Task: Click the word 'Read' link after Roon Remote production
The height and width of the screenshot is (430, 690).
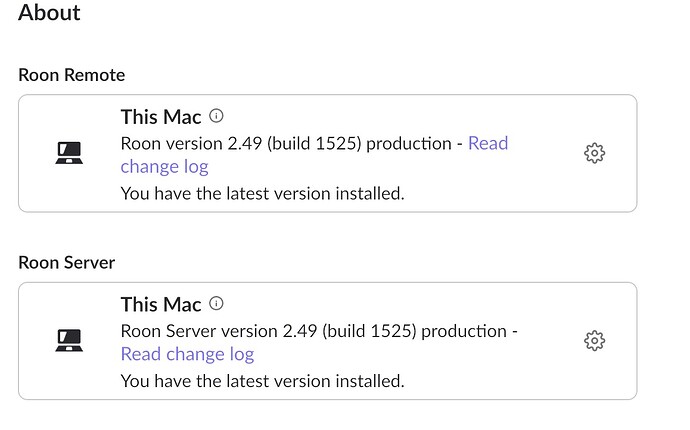Action: [x=488, y=143]
